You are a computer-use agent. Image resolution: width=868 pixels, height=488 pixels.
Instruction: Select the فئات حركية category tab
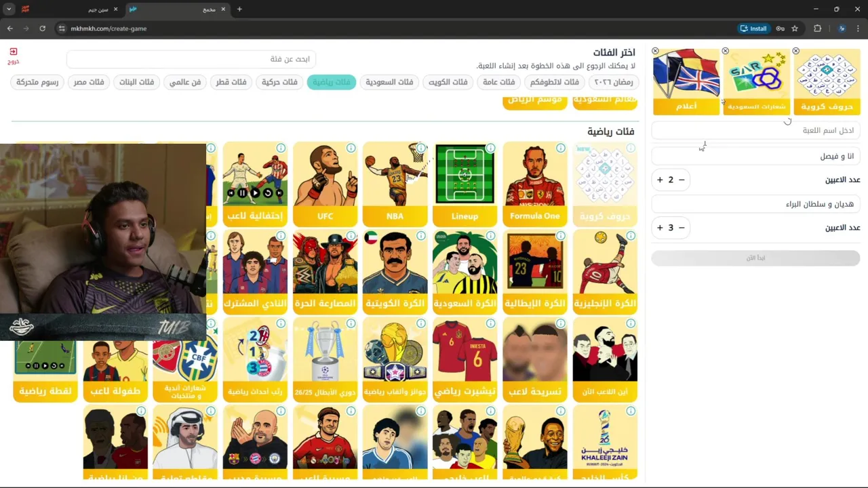[x=279, y=82]
